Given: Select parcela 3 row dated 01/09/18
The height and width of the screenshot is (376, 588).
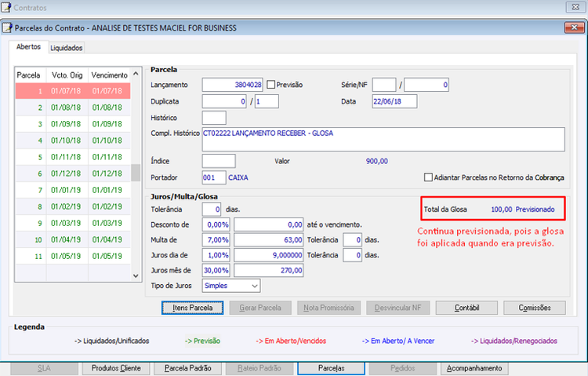Looking at the screenshot, I should [73, 124].
